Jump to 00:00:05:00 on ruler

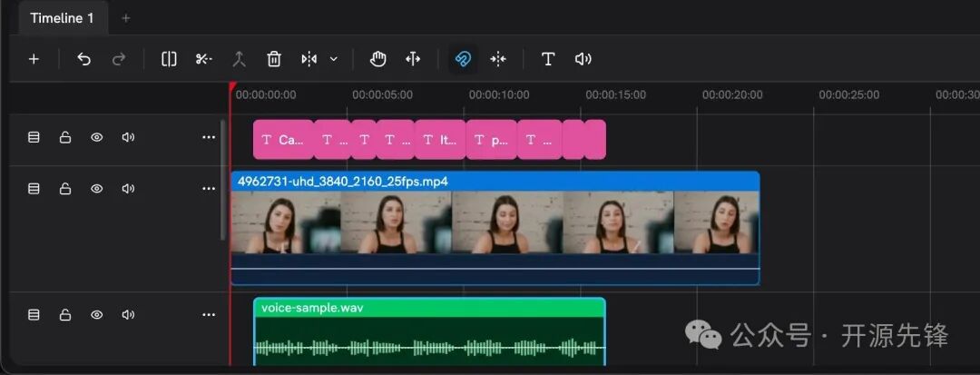tap(383, 95)
